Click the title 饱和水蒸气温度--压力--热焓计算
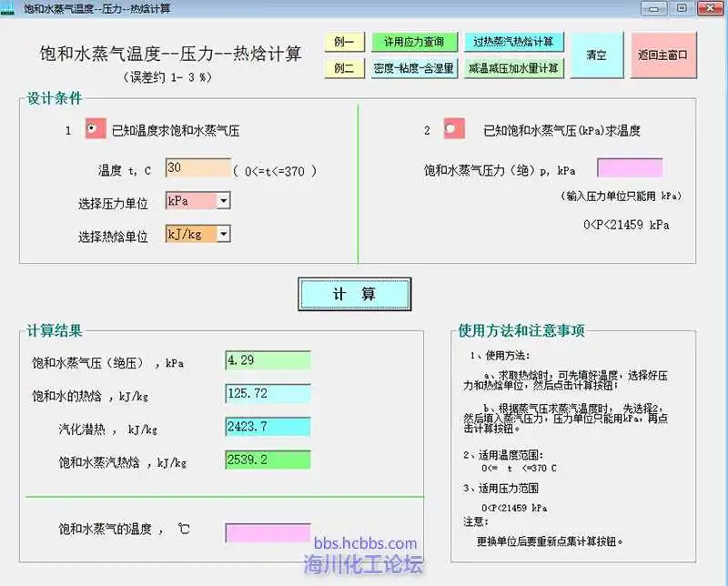This screenshot has height=586, width=728. click(x=171, y=54)
